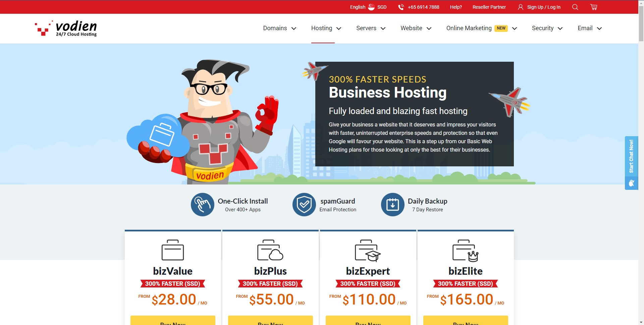Image resolution: width=644 pixels, height=325 pixels.
Task: Open the SGD currency selector
Action: click(x=382, y=7)
